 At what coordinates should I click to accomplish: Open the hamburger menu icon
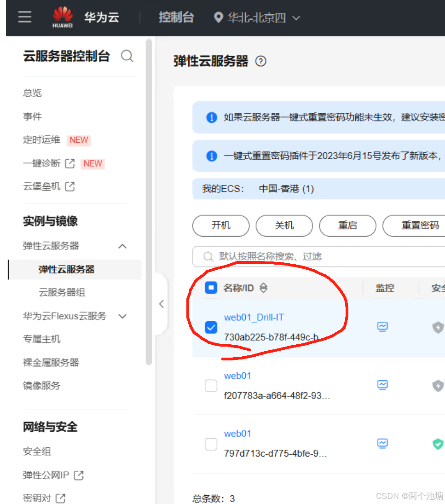coord(25,17)
